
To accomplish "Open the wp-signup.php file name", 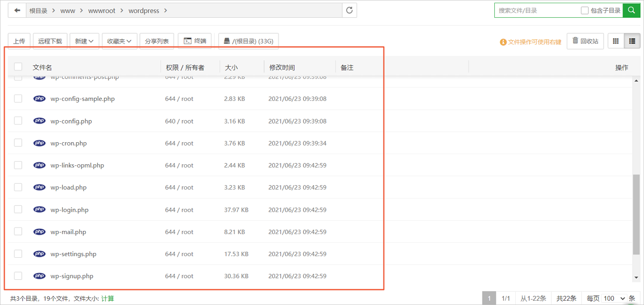I will click(x=72, y=276).
